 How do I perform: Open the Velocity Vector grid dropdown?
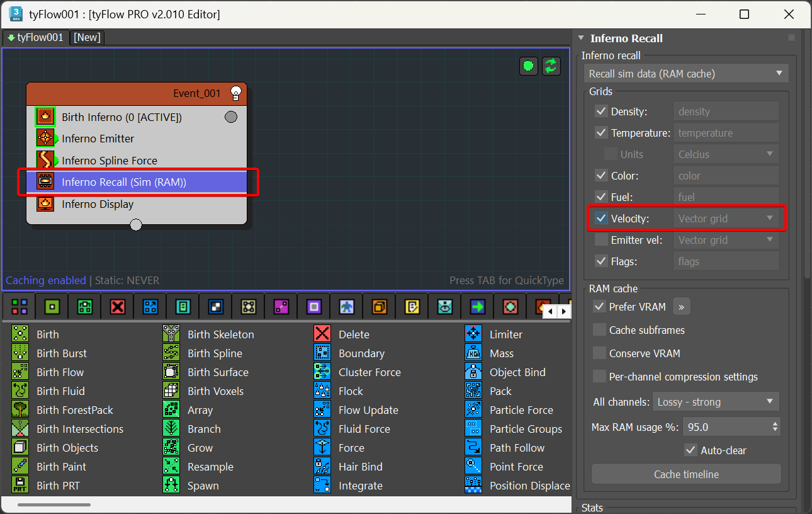(x=726, y=219)
